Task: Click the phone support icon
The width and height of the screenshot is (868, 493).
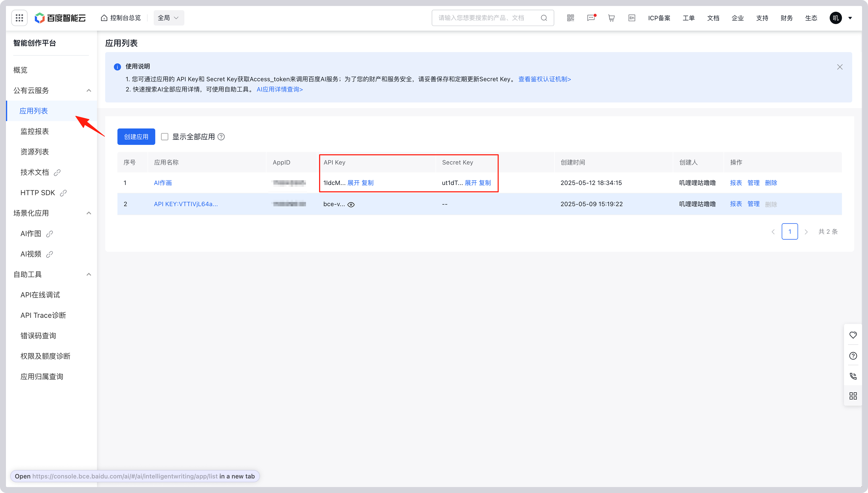Action: click(x=853, y=376)
